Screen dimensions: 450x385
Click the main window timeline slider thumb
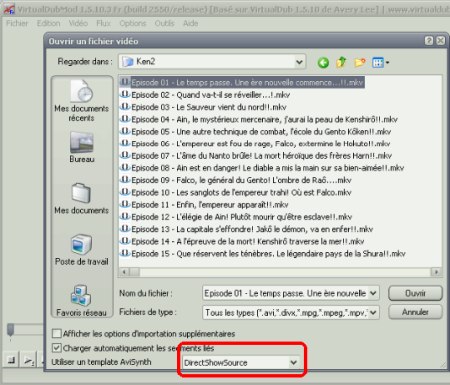tap(11, 330)
